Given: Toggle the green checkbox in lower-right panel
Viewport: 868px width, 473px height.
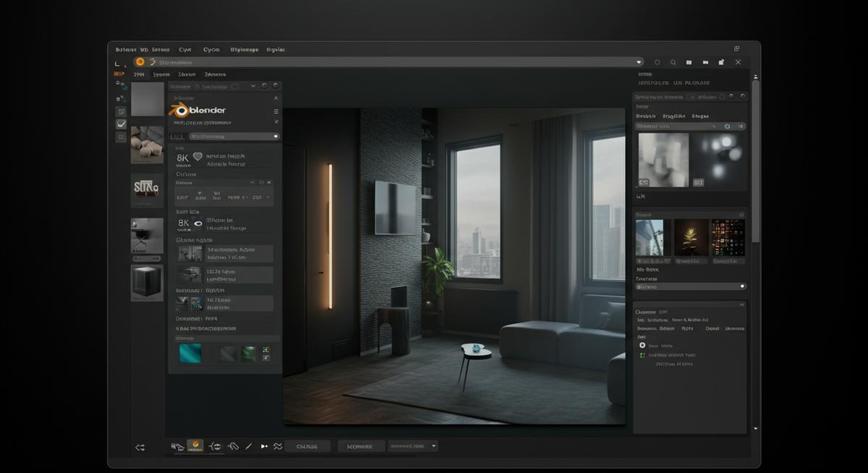Looking at the screenshot, I should pos(642,355).
